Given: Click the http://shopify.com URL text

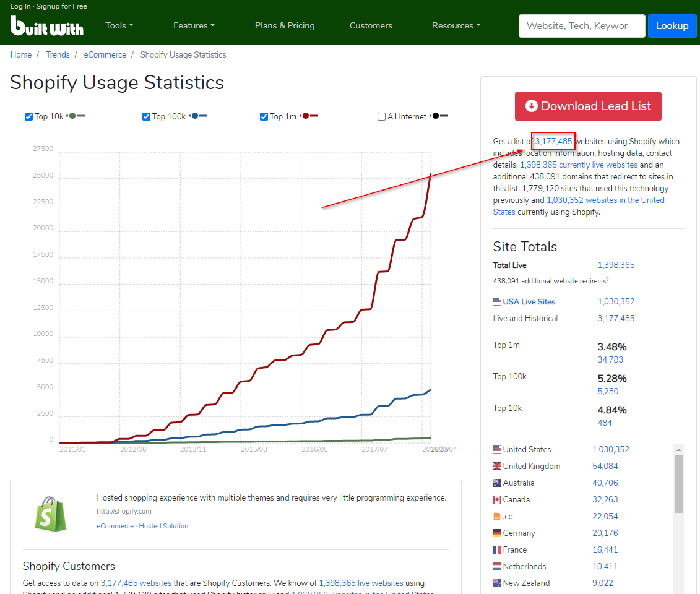Looking at the screenshot, I should (x=124, y=511).
